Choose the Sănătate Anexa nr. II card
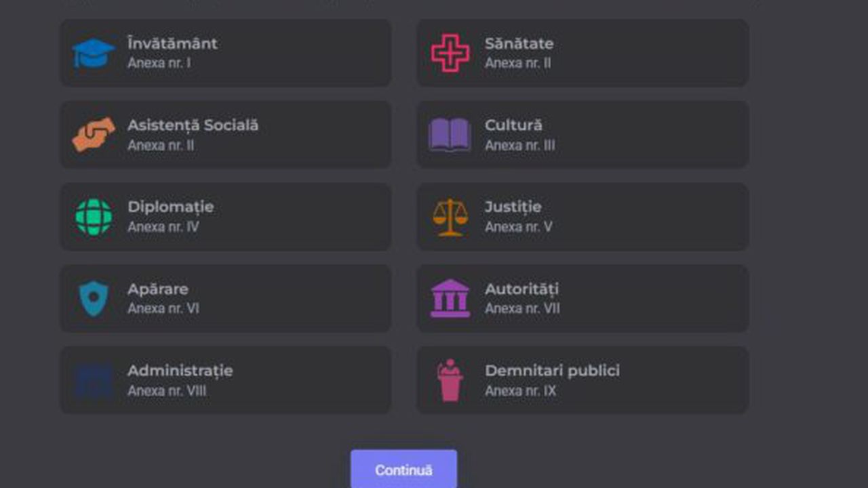Viewport: 868px width, 488px height. (x=583, y=53)
